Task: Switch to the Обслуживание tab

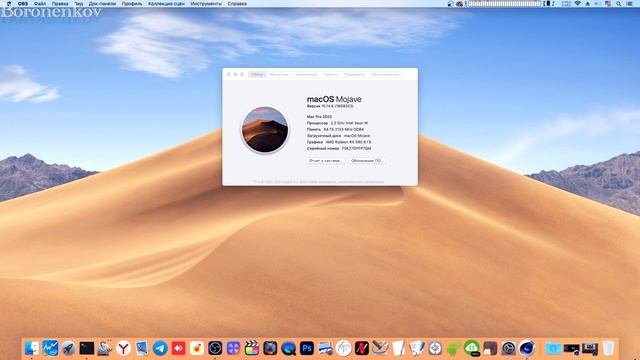Action: tap(385, 74)
